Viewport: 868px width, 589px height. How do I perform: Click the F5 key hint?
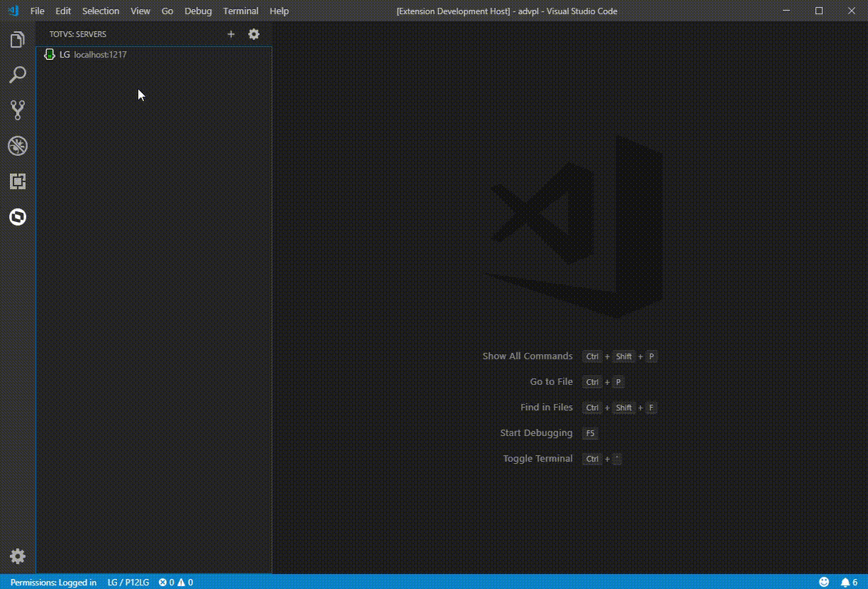pos(590,433)
